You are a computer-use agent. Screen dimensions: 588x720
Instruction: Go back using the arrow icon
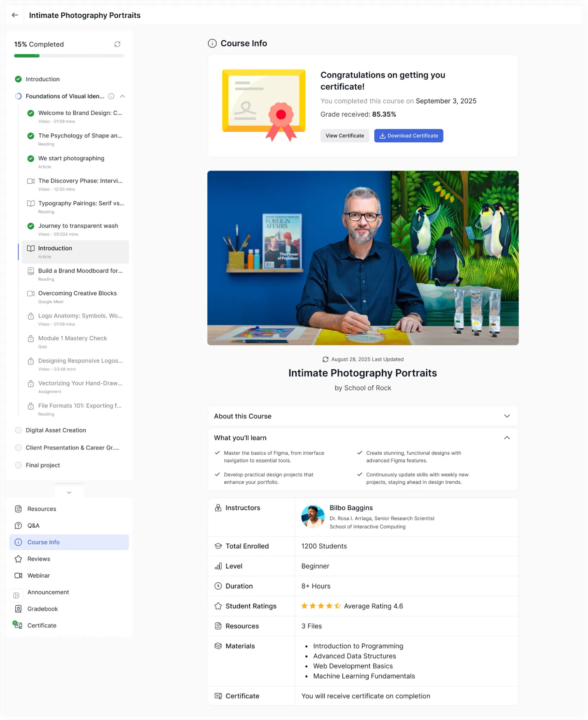click(15, 15)
